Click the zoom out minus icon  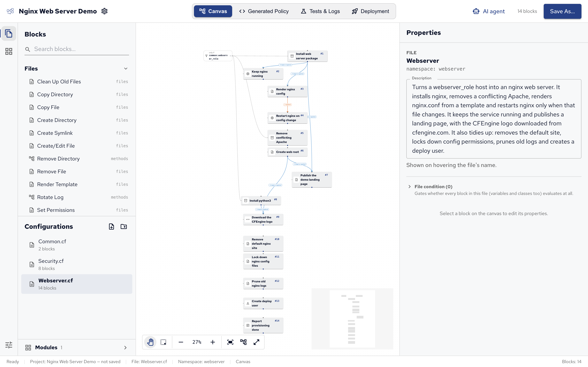[x=181, y=342]
